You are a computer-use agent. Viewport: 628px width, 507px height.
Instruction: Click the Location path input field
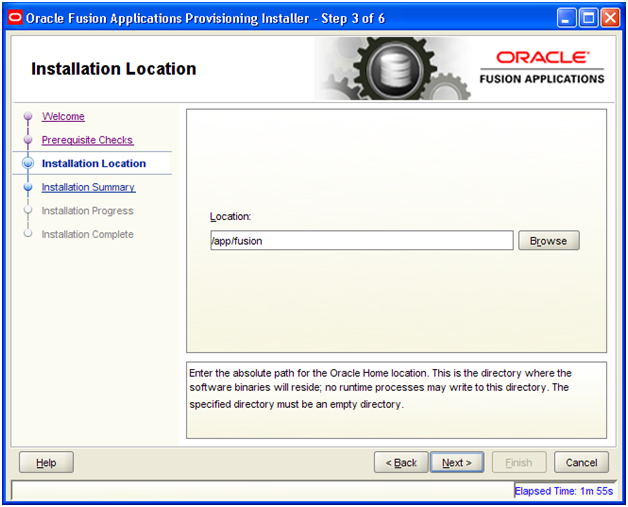362,241
